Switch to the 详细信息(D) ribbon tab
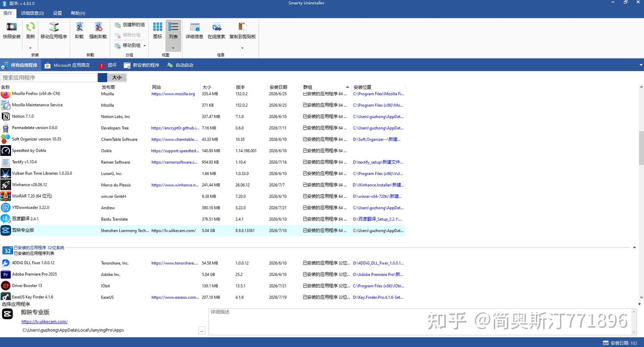 tap(33, 13)
